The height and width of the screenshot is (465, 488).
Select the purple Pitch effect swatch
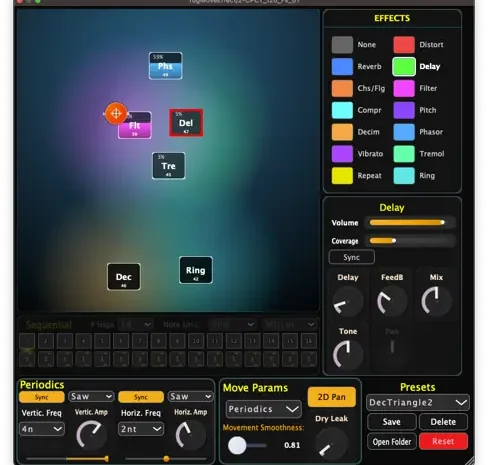(x=404, y=110)
